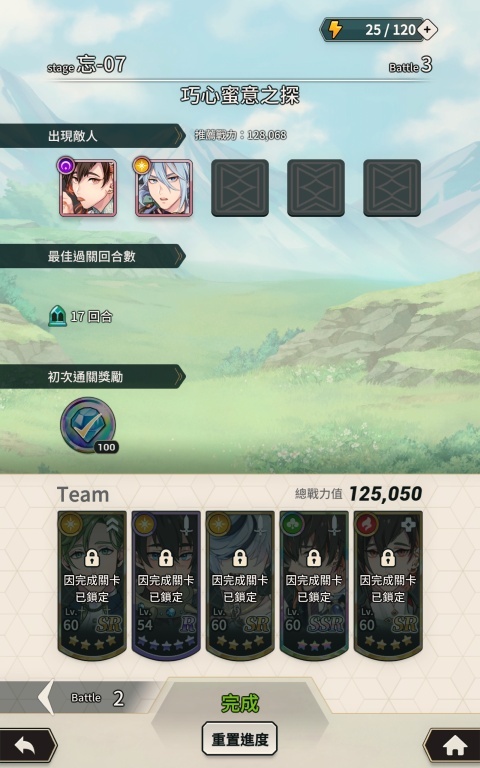The width and height of the screenshot is (480, 768).
Task: Go to the home screen icon
Action: pyautogui.click(x=453, y=746)
